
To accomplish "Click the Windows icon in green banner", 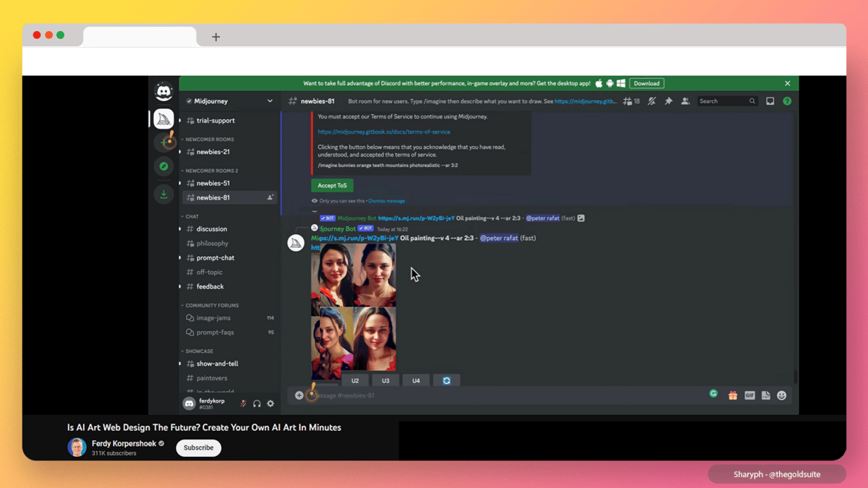I will click(621, 83).
